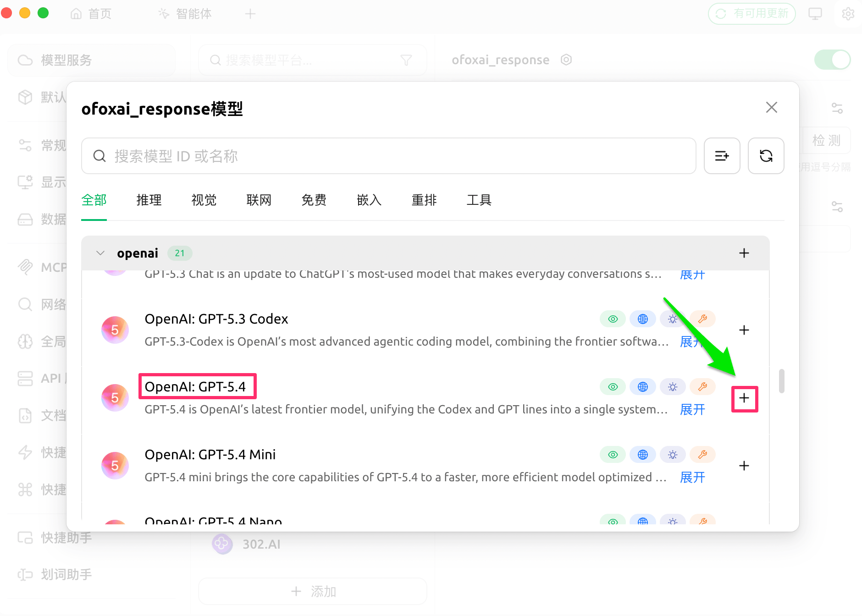
Task: Click web globe icon on GPT-5.3 Codex row
Action: click(x=643, y=319)
